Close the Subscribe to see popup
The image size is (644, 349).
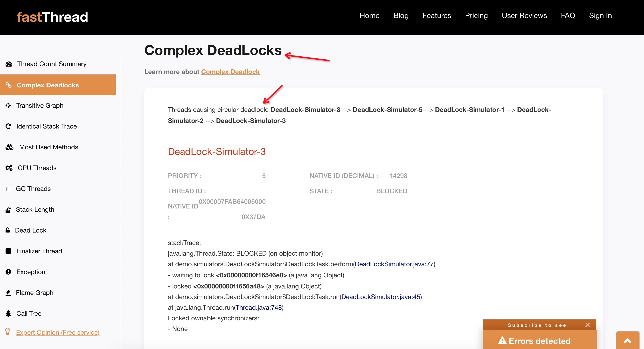coord(588,325)
